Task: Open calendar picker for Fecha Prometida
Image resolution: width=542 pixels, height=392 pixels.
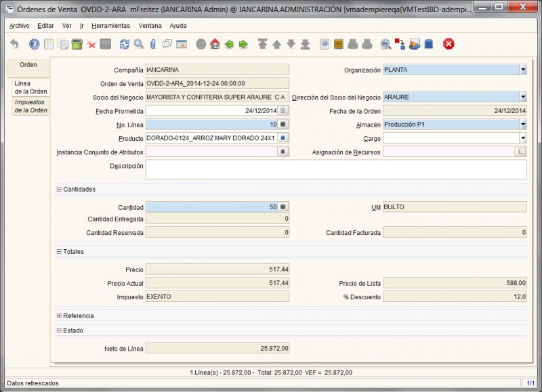Action: pos(283,110)
